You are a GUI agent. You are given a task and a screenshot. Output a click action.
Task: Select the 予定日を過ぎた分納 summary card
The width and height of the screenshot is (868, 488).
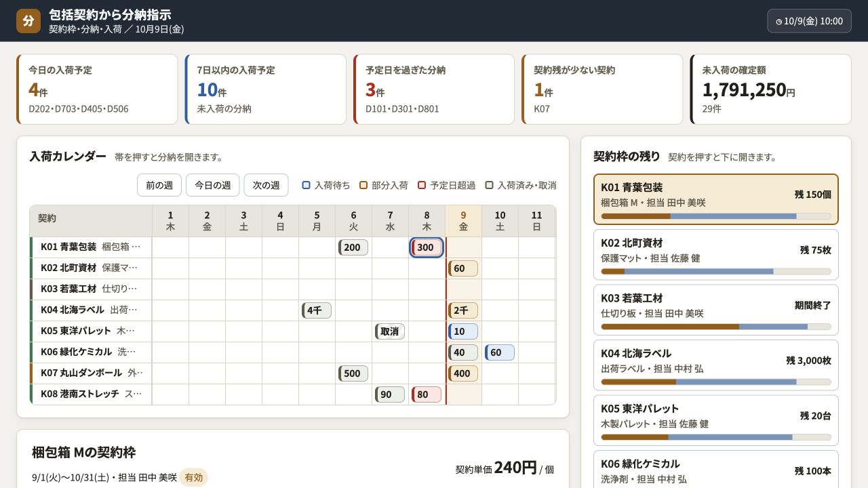pyautogui.click(x=434, y=89)
